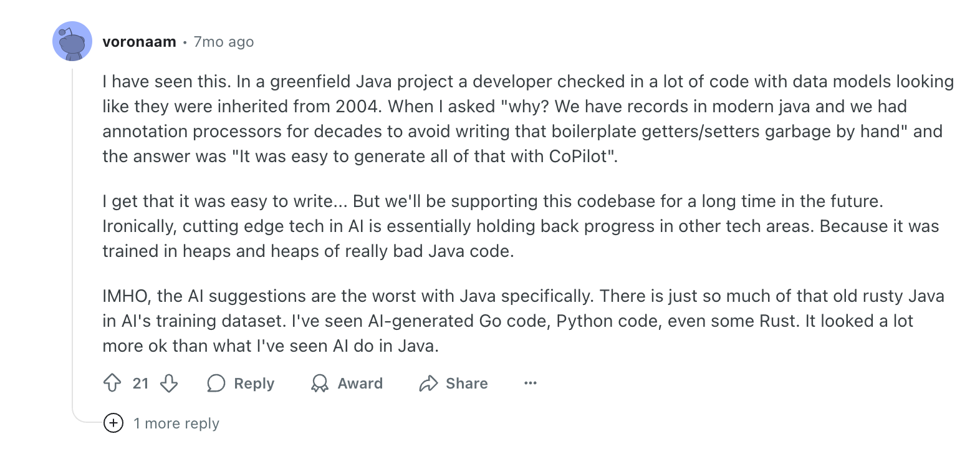
Task: Click the Share arrow icon
Action: [428, 383]
